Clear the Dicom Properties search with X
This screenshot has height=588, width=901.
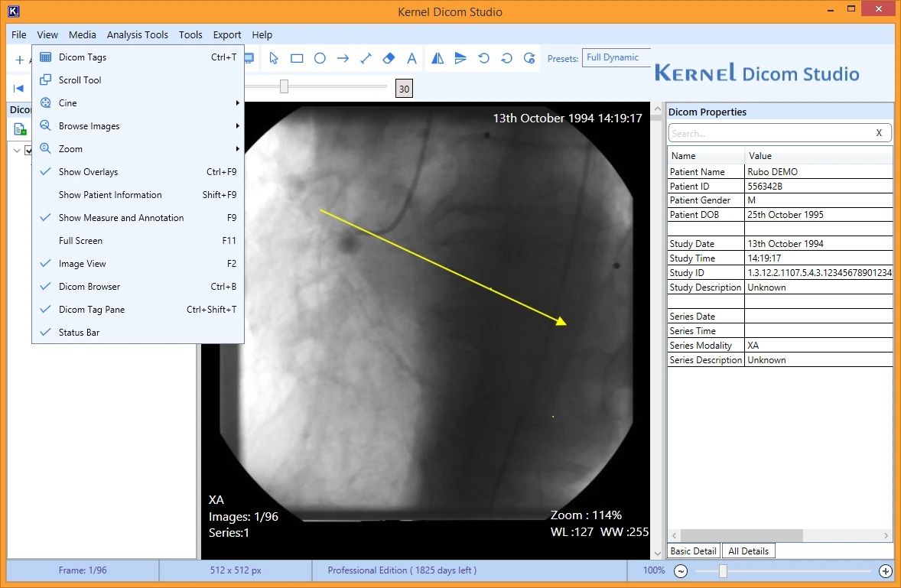(879, 132)
